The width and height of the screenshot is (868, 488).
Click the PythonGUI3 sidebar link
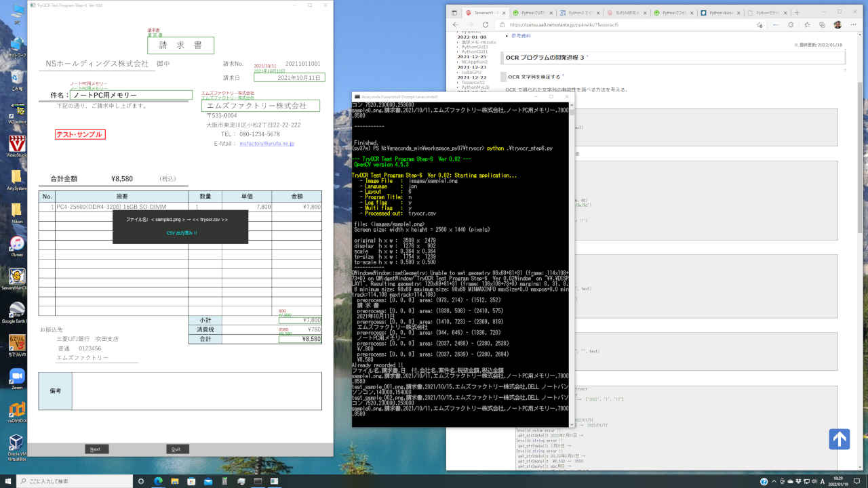pyautogui.click(x=475, y=47)
